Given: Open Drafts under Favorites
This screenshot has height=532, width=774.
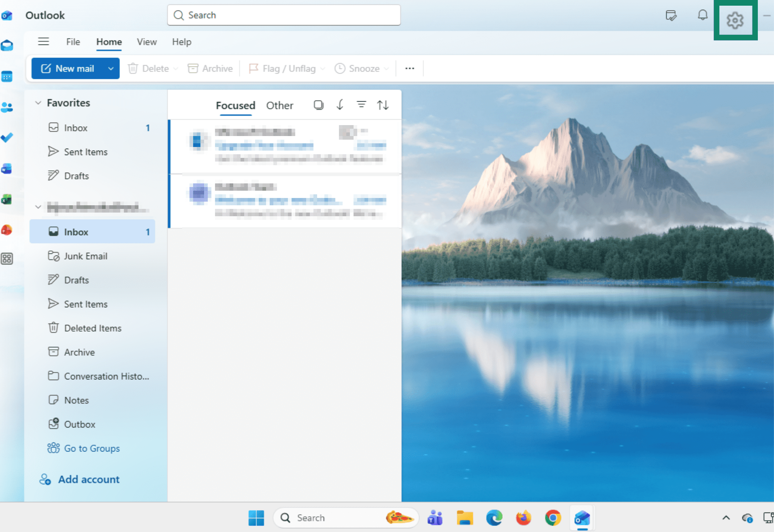Looking at the screenshot, I should (93, 176).
